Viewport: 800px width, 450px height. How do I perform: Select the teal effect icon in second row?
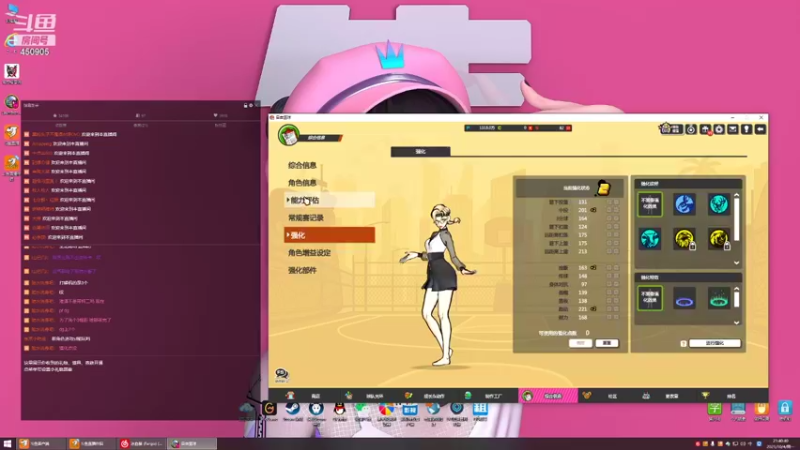point(650,239)
